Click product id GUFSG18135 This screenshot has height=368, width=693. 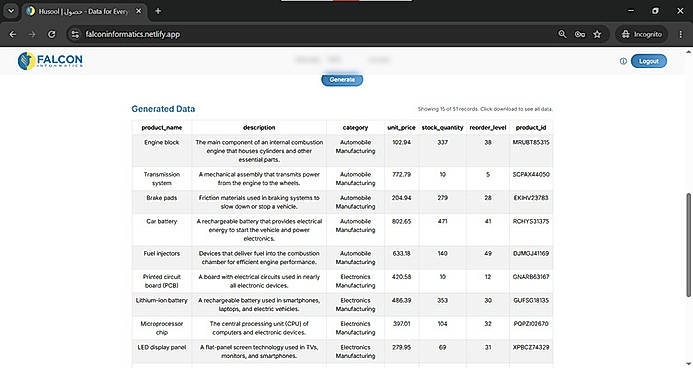coord(531,300)
